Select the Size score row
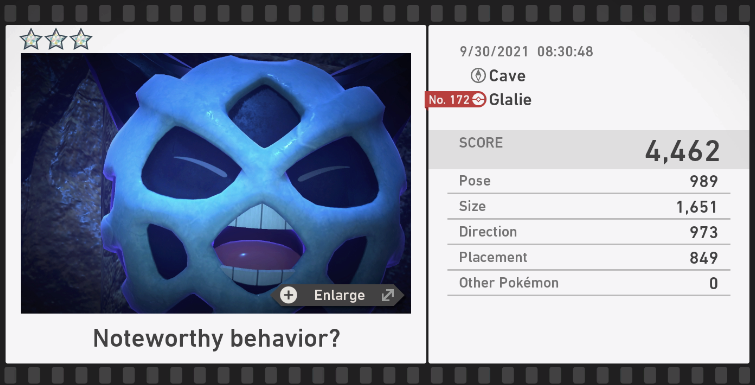Image resolution: width=755 pixels, height=385 pixels. pyautogui.click(x=588, y=206)
